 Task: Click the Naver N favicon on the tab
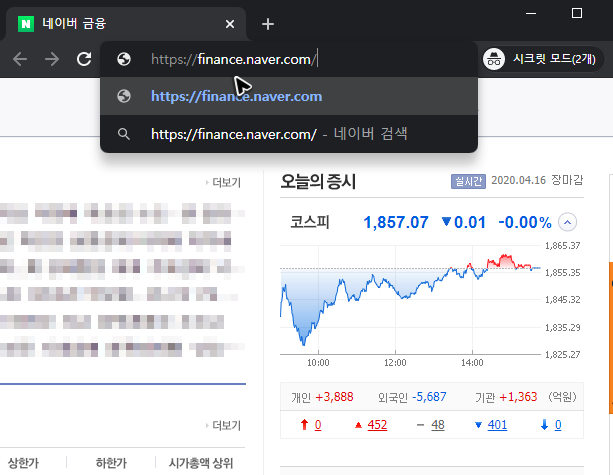pyautogui.click(x=26, y=24)
